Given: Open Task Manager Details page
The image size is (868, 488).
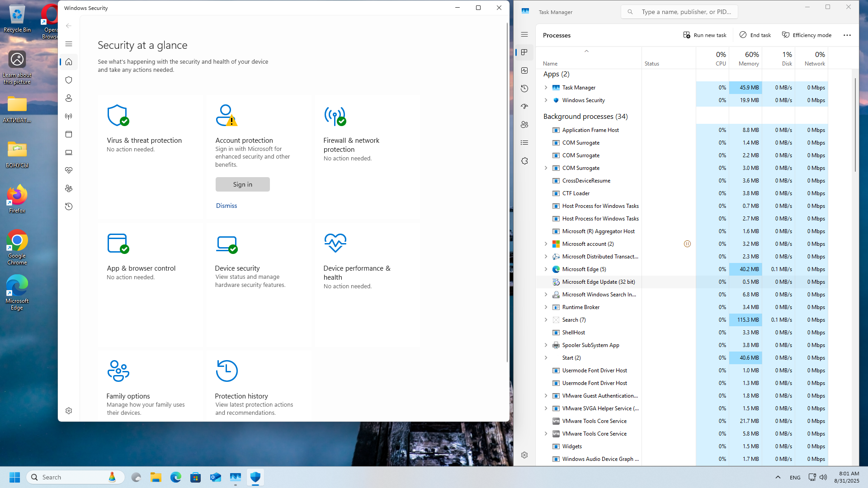Looking at the screenshot, I should pyautogui.click(x=524, y=143).
